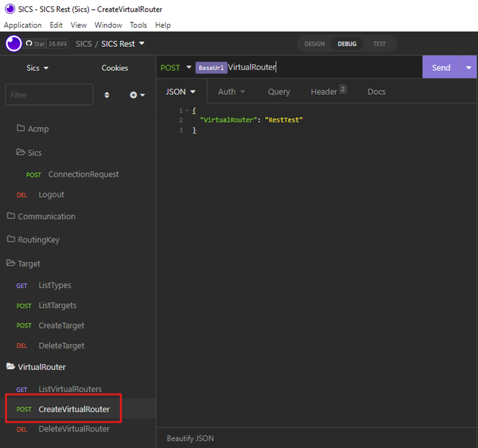Image resolution: width=478 pixels, height=448 pixels.
Task: Open the Tools menu
Action: point(138,25)
